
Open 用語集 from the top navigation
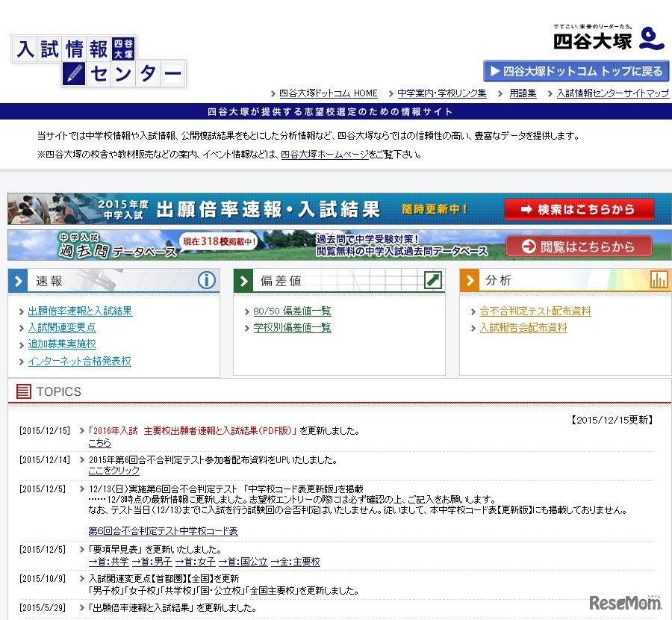[522, 93]
